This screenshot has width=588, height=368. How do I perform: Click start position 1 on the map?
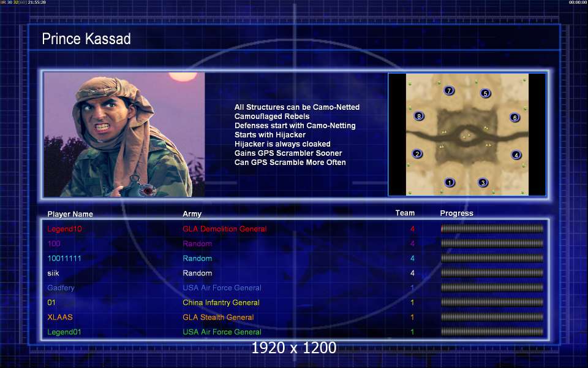pyautogui.click(x=449, y=183)
